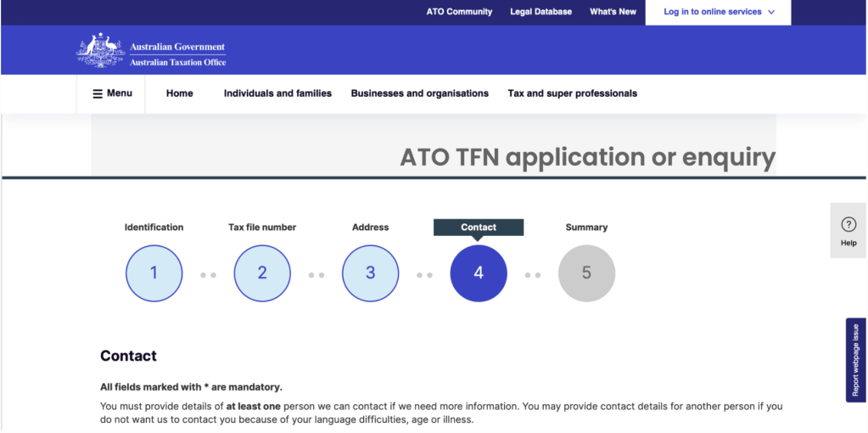Click the Australian Government coat of arms logo
868x433 pixels.
point(100,50)
